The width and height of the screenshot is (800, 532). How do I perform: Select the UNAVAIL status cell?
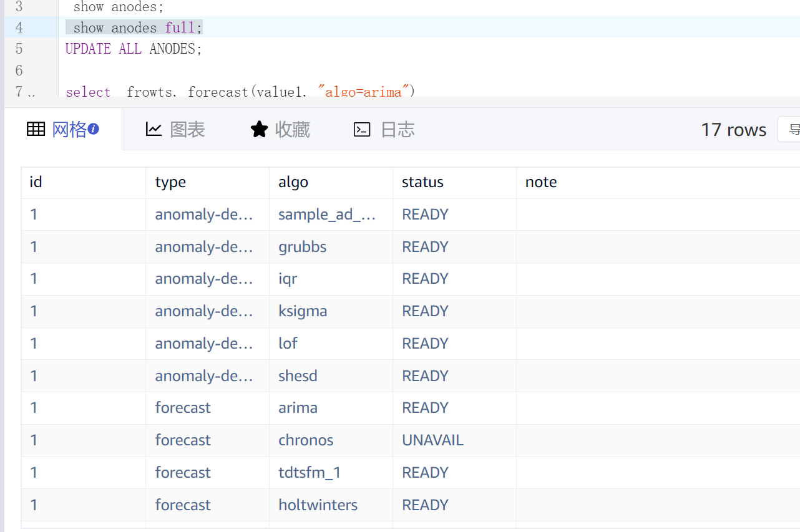[432, 440]
